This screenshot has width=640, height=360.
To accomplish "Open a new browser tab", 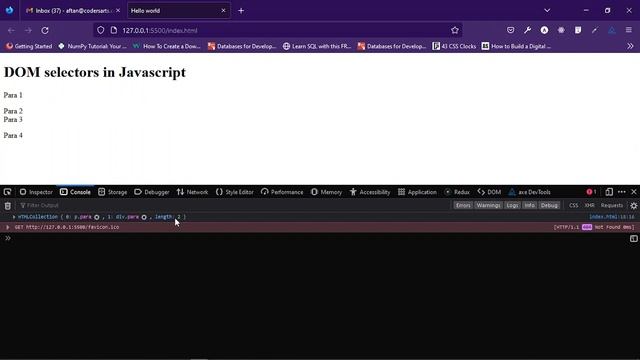I will tap(241, 11).
